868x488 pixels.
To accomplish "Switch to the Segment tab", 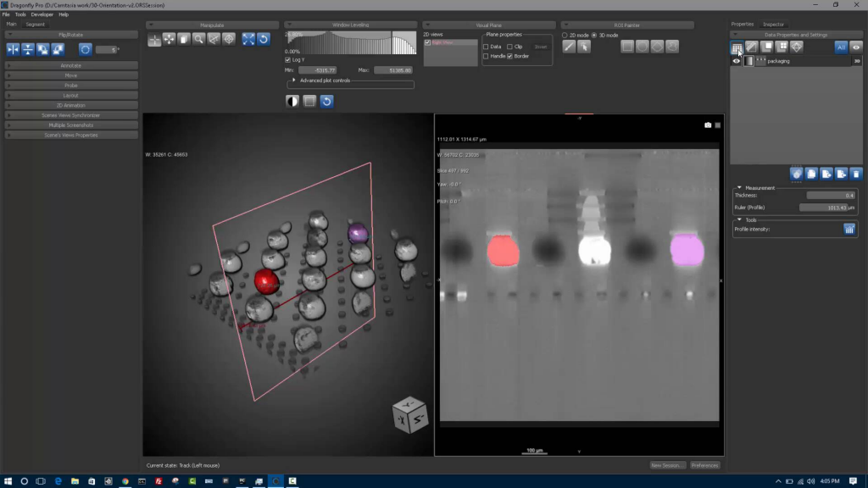I will pos(36,25).
